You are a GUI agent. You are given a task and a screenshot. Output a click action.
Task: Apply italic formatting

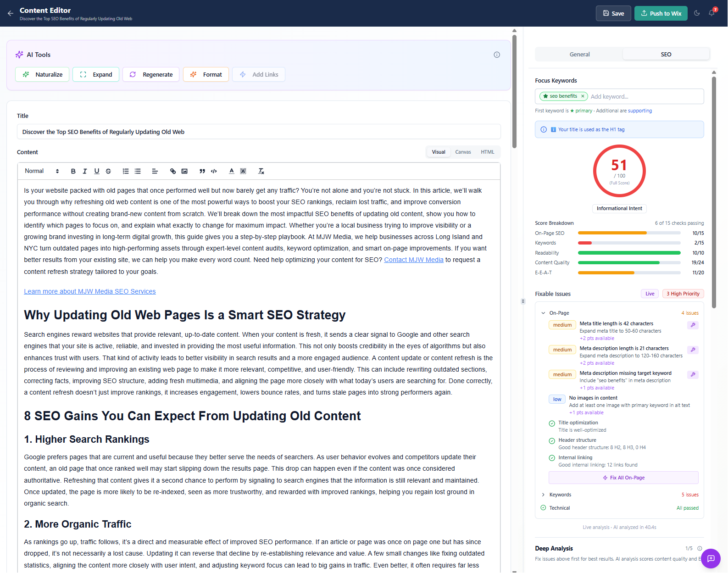(85, 171)
